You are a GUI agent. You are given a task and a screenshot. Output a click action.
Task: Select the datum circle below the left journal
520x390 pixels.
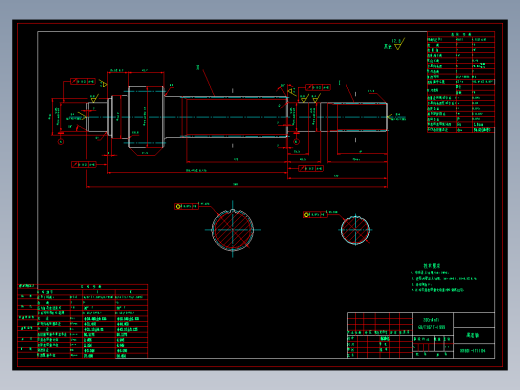click(61, 142)
